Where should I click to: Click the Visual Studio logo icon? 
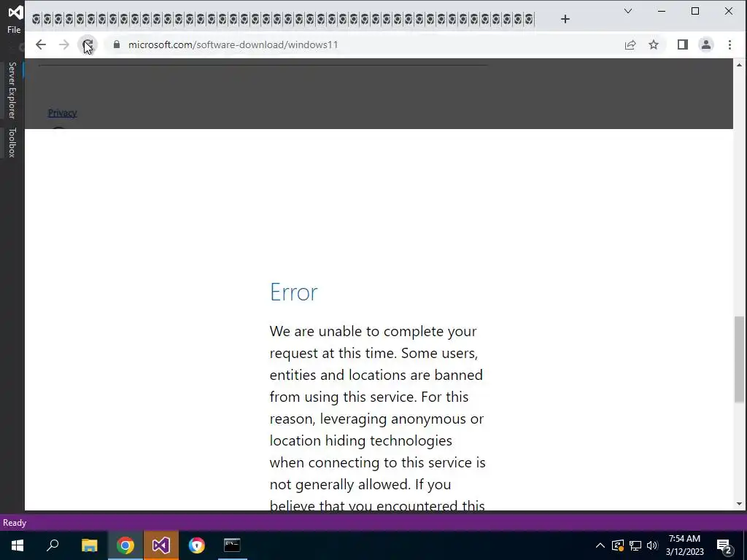pos(15,12)
